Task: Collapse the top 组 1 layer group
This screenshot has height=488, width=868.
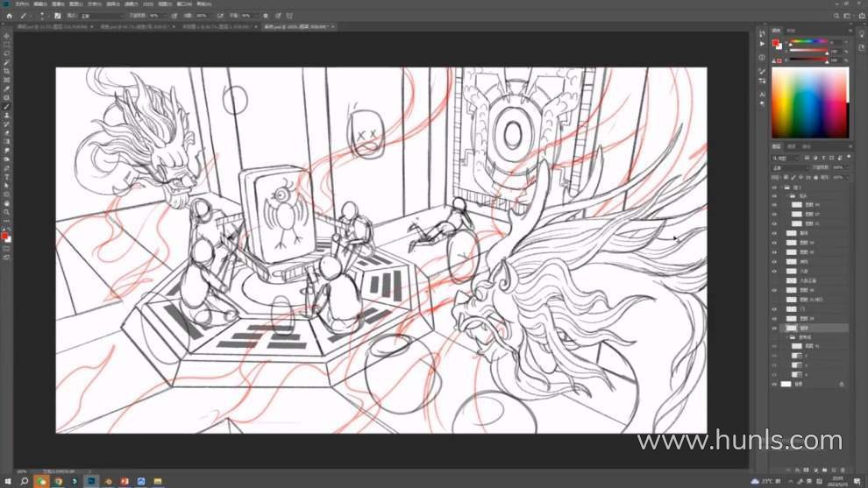Action: point(781,187)
